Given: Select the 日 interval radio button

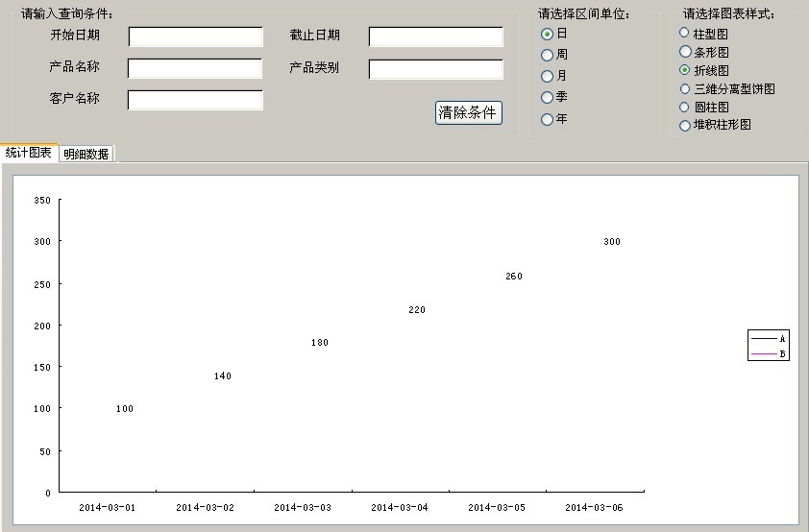Looking at the screenshot, I should tap(548, 34).
